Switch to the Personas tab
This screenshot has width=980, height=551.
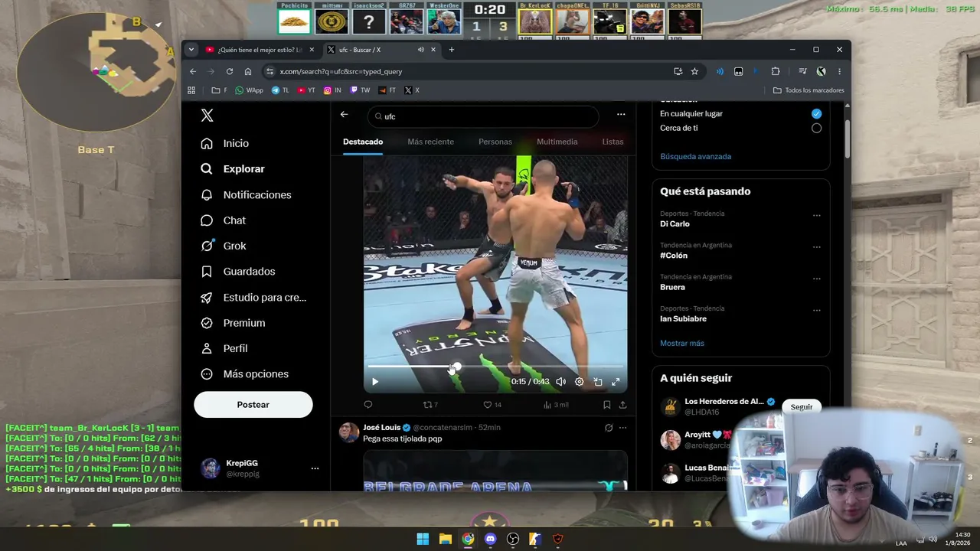495,142
